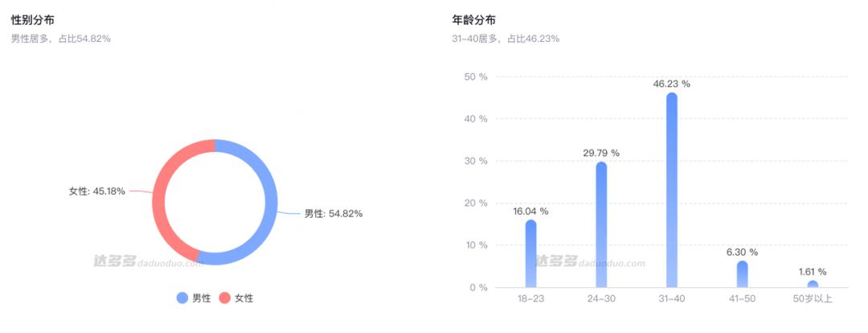The image size is (868, 333).
Task: Click the 性别分布 chart title
Action: coord(33,18)
